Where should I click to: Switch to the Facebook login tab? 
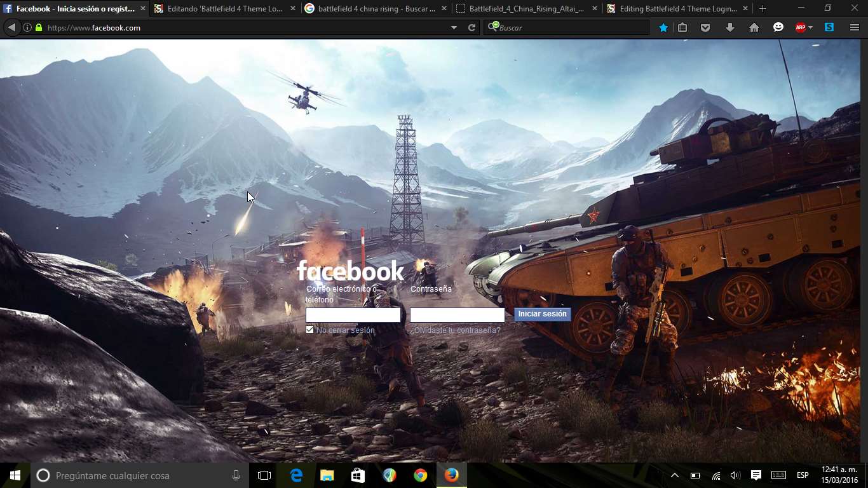(75, 9)
